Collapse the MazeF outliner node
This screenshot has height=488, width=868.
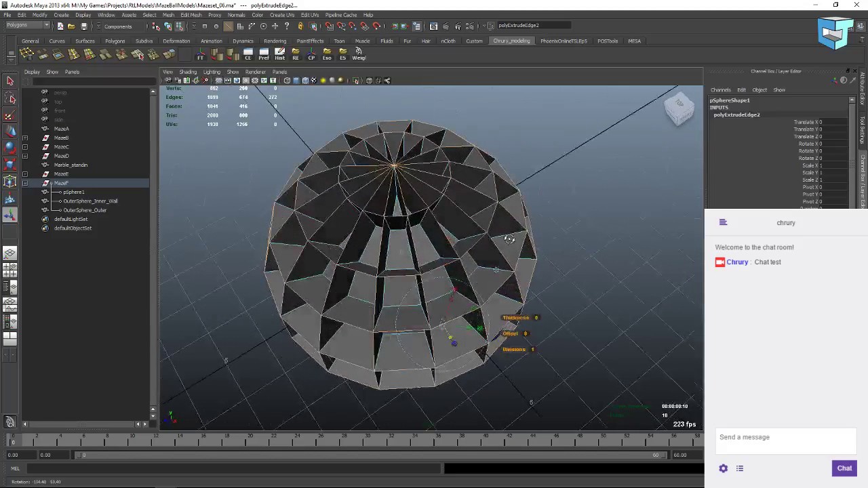25,183
